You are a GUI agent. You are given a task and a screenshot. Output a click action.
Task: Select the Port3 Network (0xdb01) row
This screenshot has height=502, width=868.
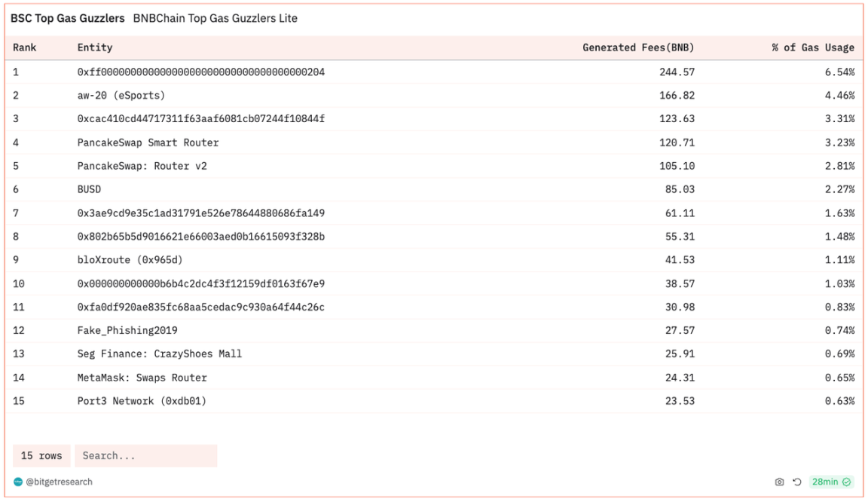click(142, 401)
